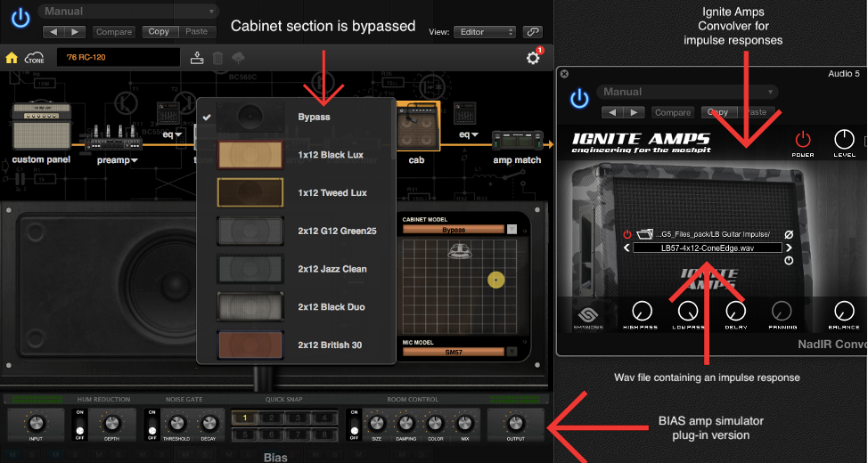Click the link chain icon beside View
The image size is (868, 463).
(x=532, y=32)
